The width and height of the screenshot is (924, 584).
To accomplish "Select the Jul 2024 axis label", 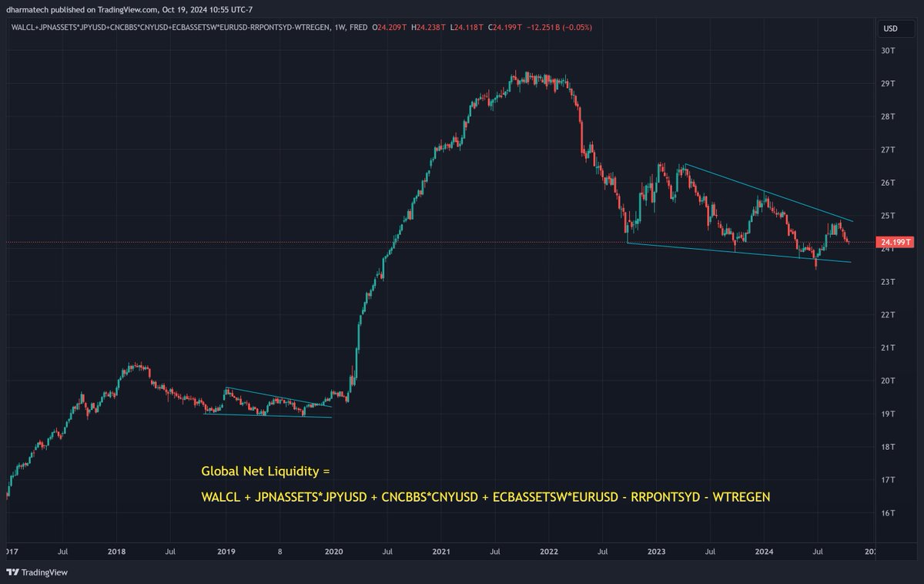I will 819,552.
